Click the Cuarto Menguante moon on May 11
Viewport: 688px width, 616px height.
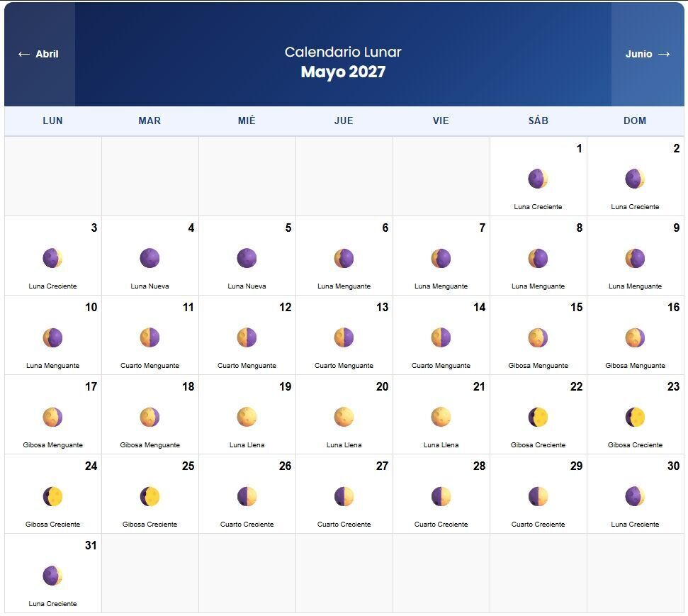click(x=150, y=337)
